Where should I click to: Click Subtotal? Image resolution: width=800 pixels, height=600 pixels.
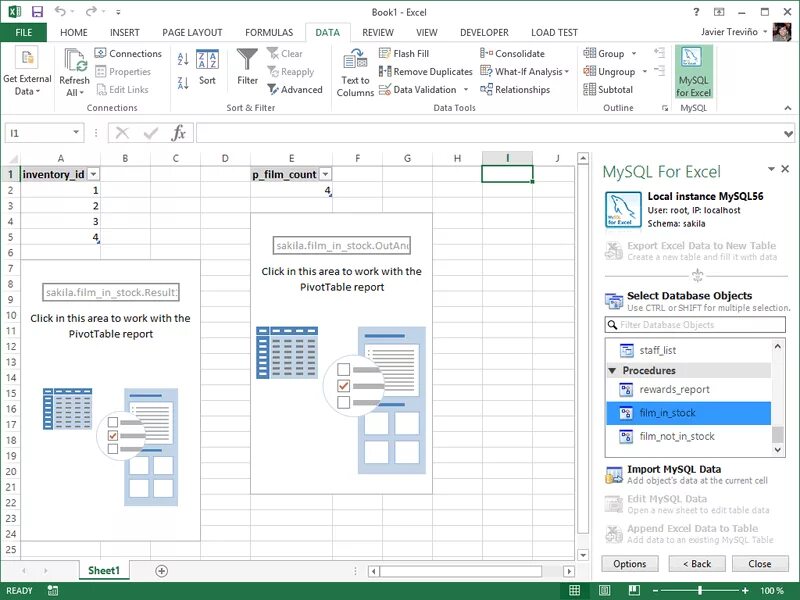(x=608, y=90)
